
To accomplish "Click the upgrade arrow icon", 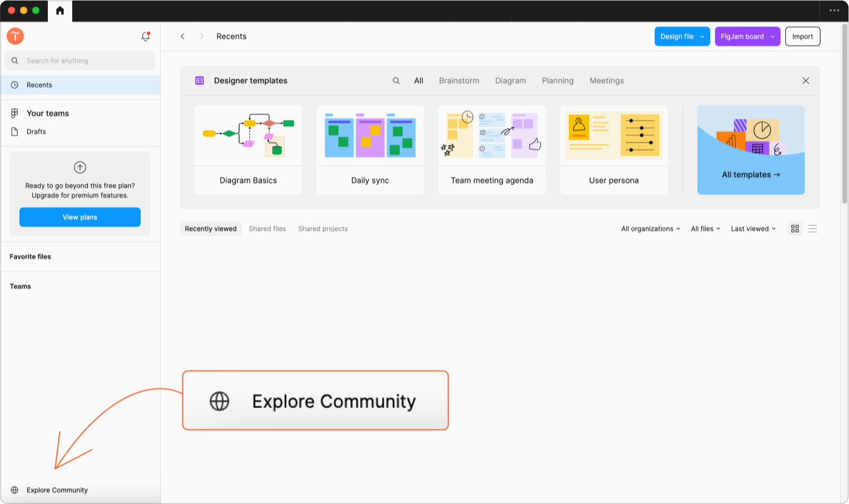I will coord(80,167).
